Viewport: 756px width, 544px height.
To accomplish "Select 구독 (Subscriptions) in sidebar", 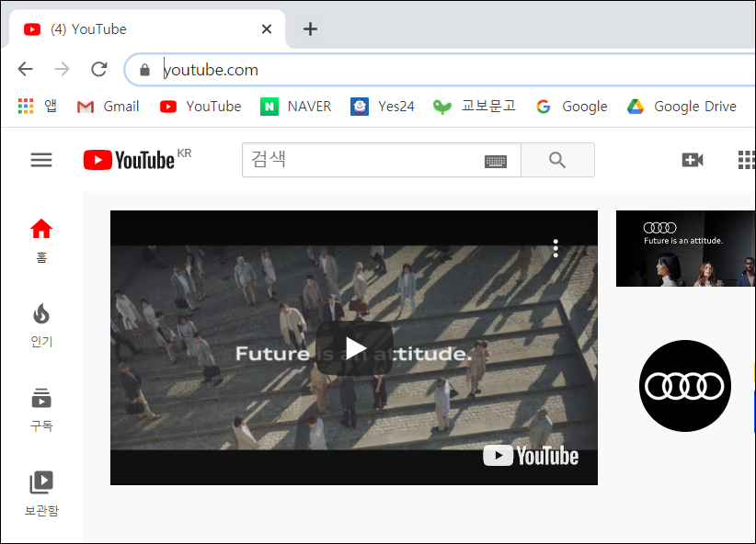I will [x=41, y=410].
